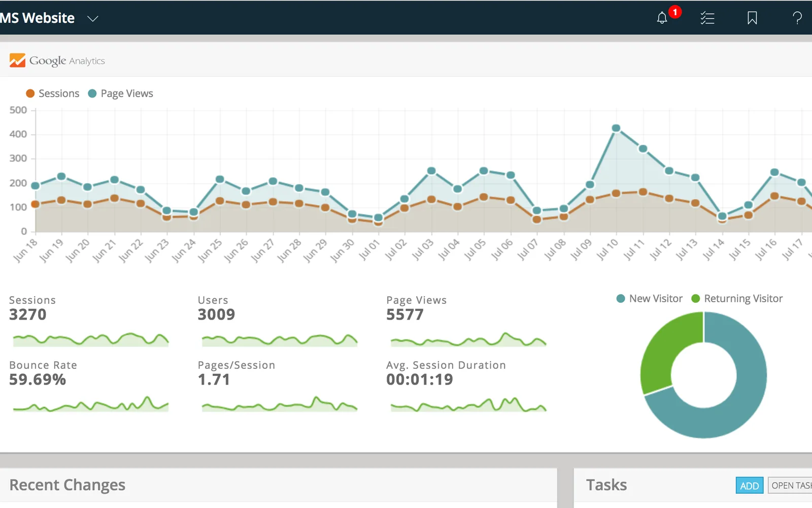Click the Jun 25 x-axis date label
This screenshot has width=812, height=508.
point(210,250)
